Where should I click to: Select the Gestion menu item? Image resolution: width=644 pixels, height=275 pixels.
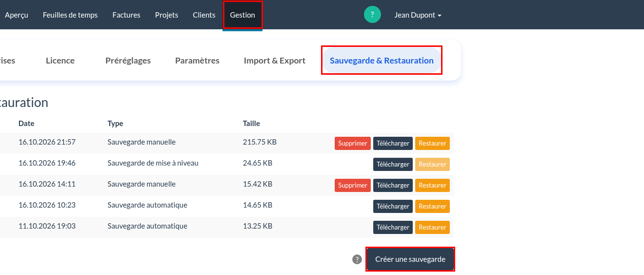242,15
